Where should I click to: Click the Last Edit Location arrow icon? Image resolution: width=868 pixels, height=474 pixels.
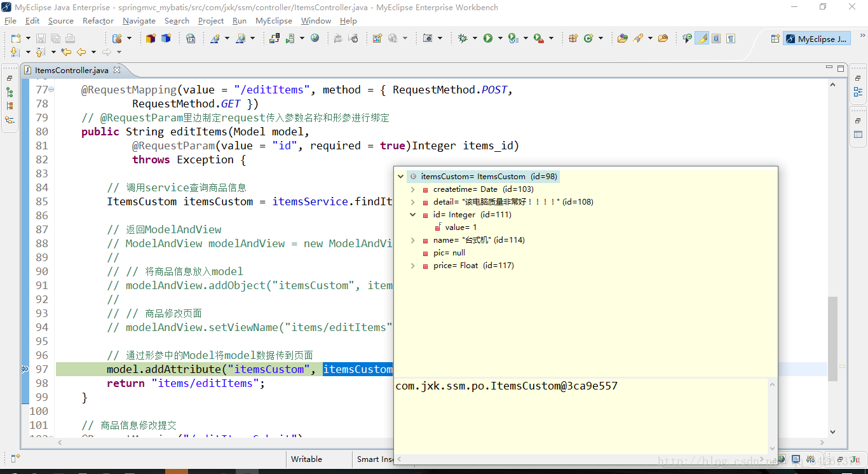click(x=65, y=52)
